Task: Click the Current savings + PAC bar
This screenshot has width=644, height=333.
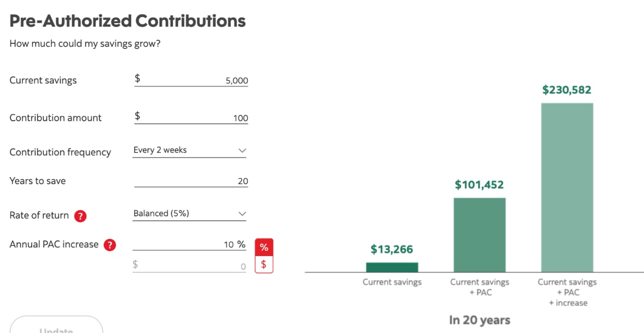Action: tap(479, 234)
